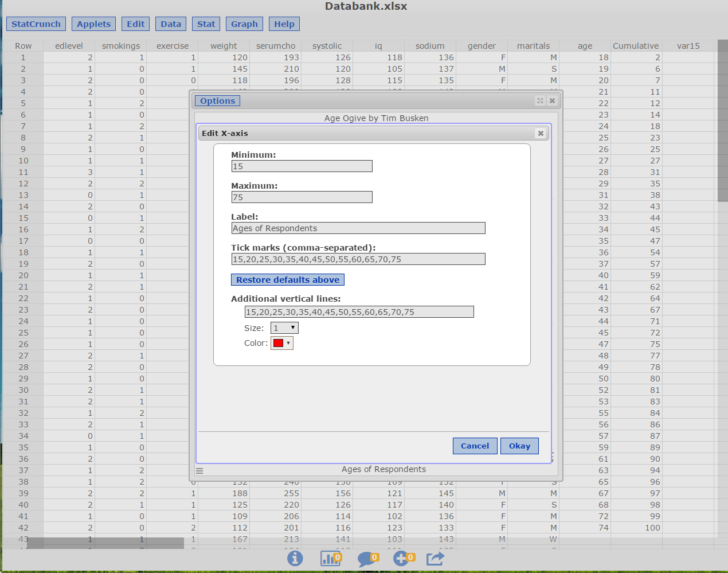Click the horizontal scrollbar thumb of data table

tap(105, 543)
